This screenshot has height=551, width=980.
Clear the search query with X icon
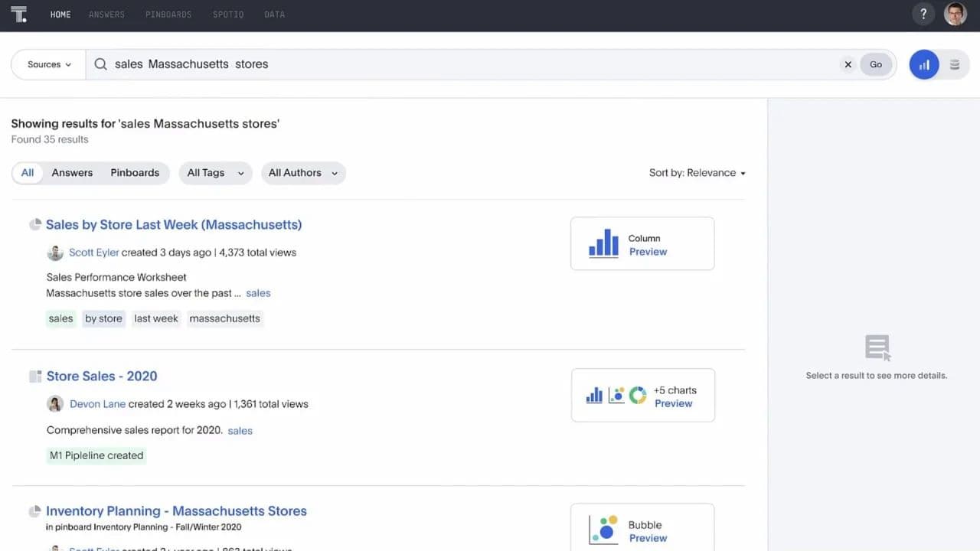[x=848, y=65]
